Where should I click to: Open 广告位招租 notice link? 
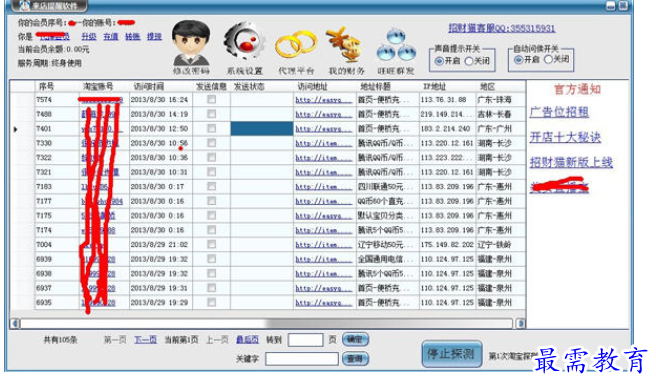tap(559, 112)
